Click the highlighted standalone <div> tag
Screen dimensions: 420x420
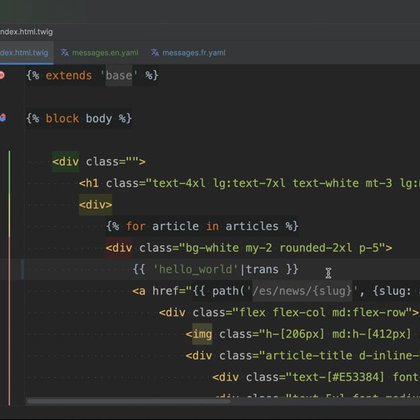[95, 205]
